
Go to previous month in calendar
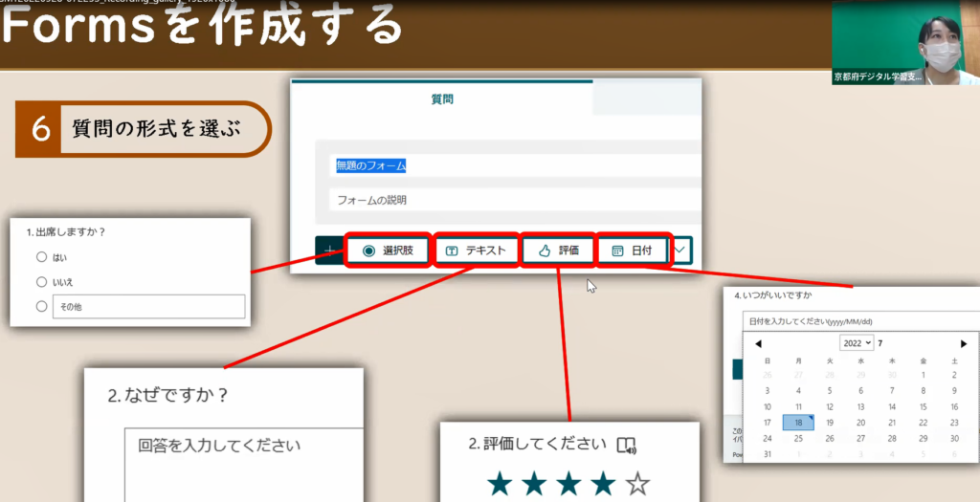(758, 343)
